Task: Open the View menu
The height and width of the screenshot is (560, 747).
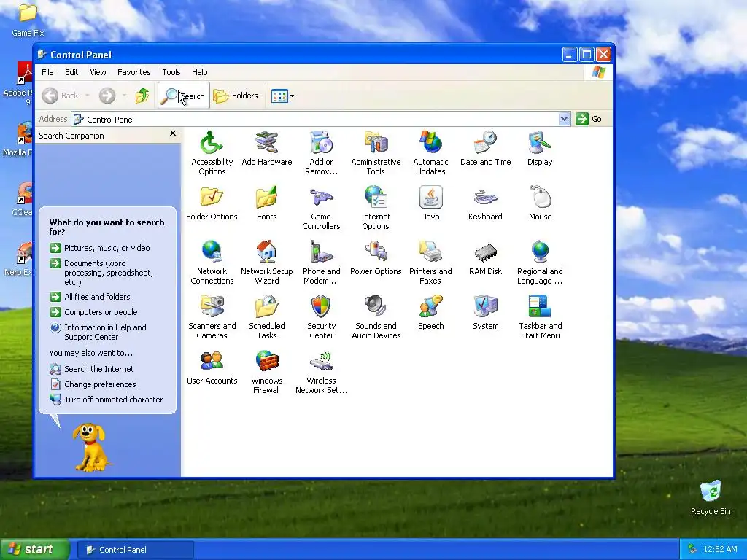Action: click(98, 72)
